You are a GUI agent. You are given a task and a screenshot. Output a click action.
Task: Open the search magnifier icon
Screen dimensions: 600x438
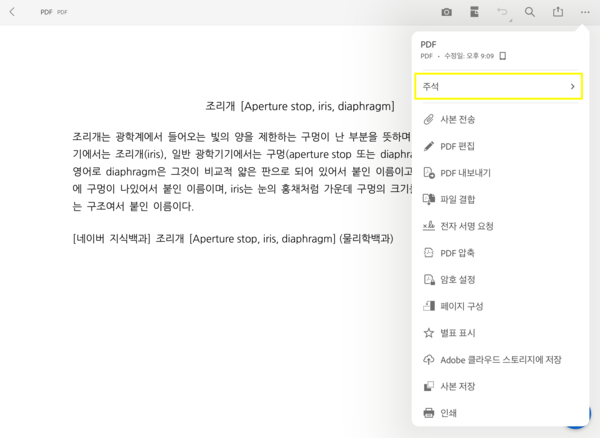point(530,12)
